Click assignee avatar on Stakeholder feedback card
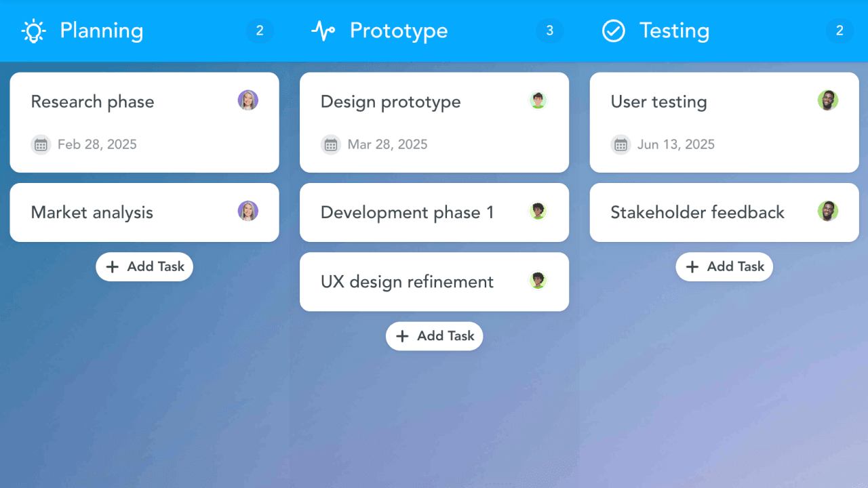 [828, 211]
